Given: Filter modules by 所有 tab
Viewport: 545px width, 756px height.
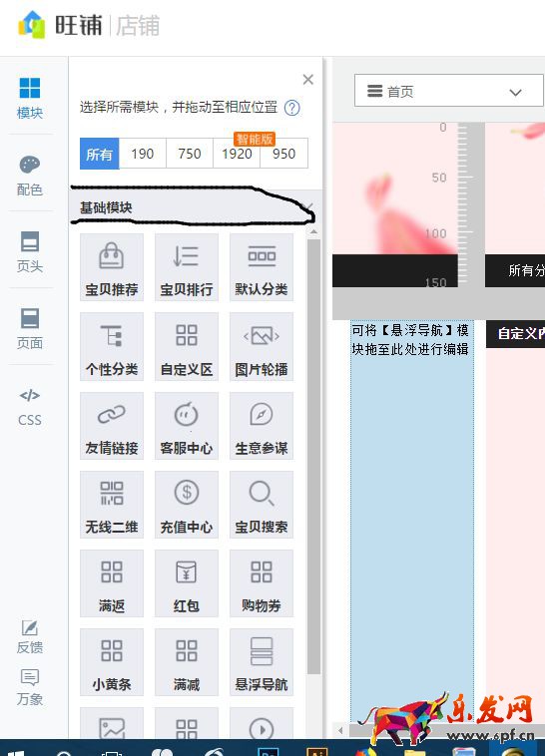Looking at the screenshot, I should [100, 154].
